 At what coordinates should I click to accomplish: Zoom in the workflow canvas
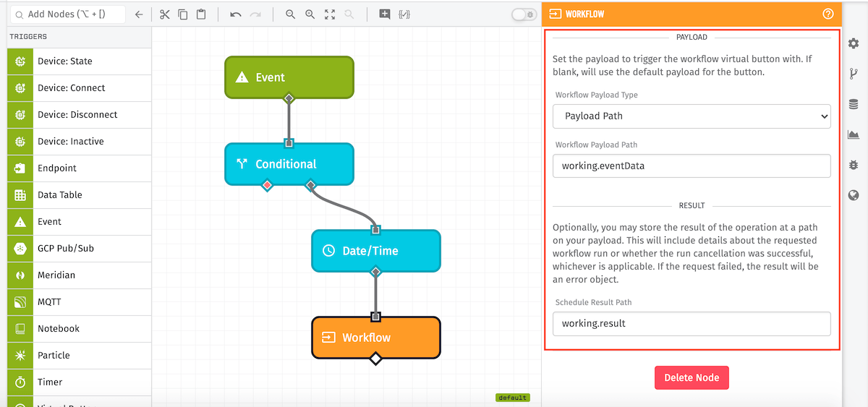[310, 14]
